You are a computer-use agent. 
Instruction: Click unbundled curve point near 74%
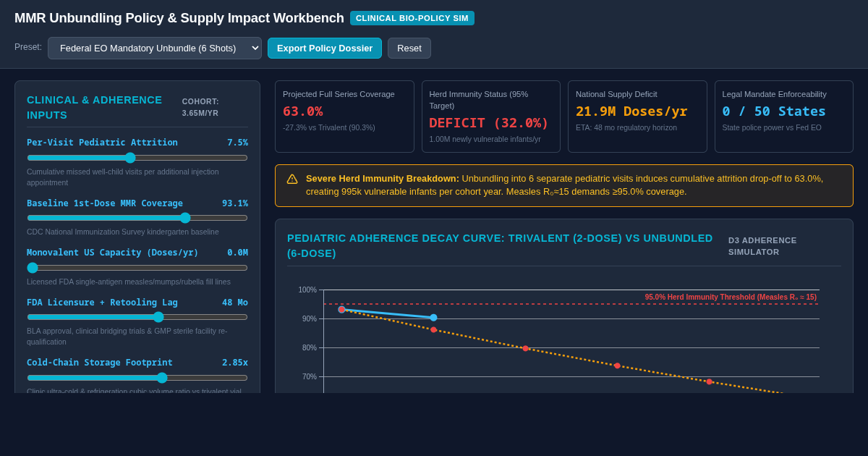tap(617, 366)
